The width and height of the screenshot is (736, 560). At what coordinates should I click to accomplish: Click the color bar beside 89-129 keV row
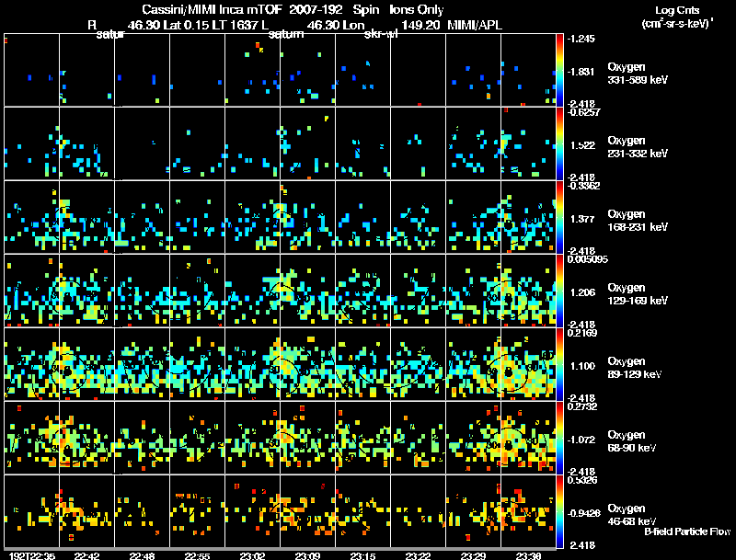559,364
